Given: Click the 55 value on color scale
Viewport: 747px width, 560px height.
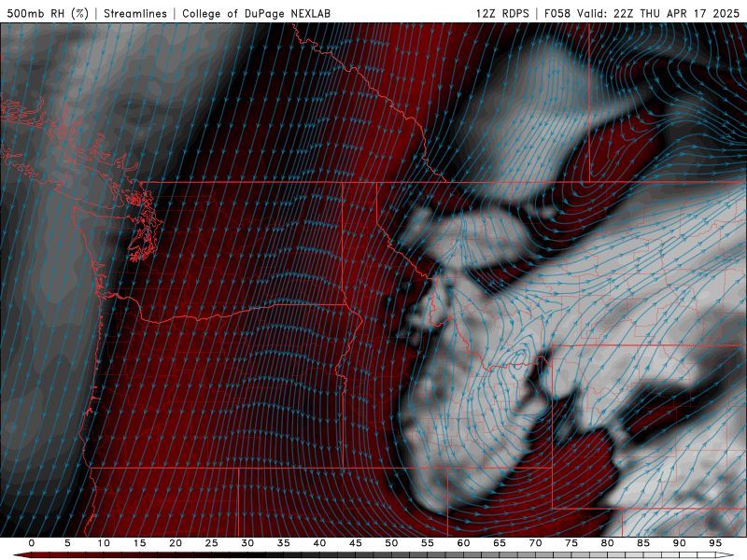Looking at the screenshot, I should tap(428, 543).
